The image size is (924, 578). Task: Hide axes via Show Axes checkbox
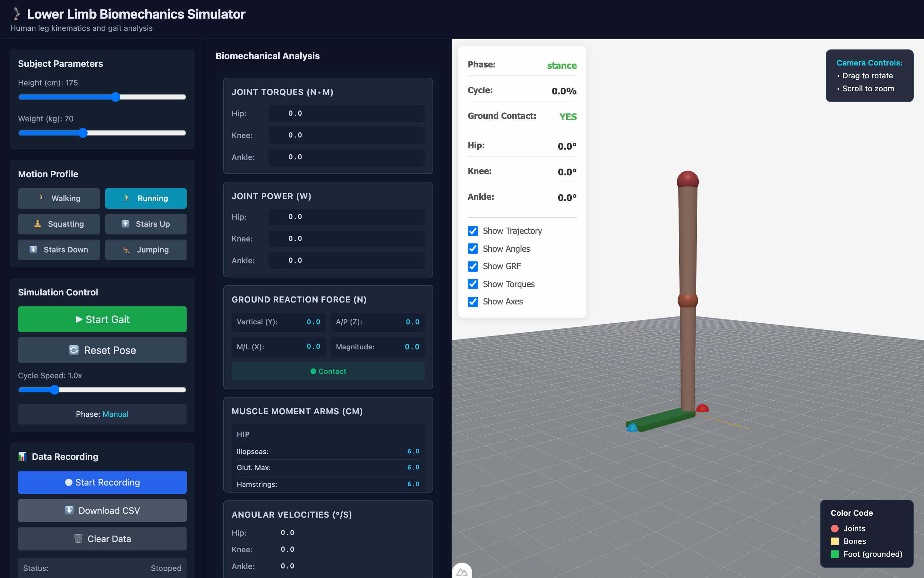pos(473,302)
